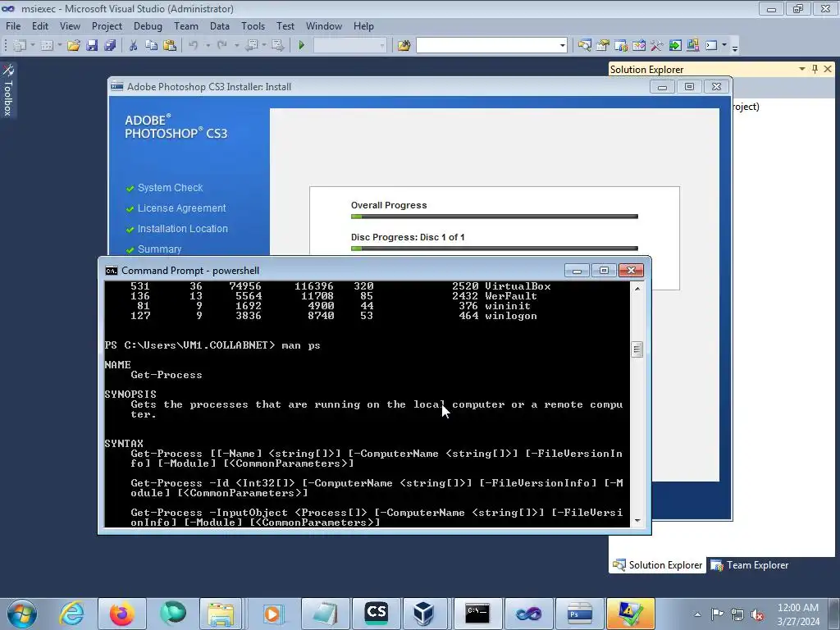840x630 pixels.
Task: Click the Find in Files binoculars icon
Action: pyautogui.click(x=404, y=46)
